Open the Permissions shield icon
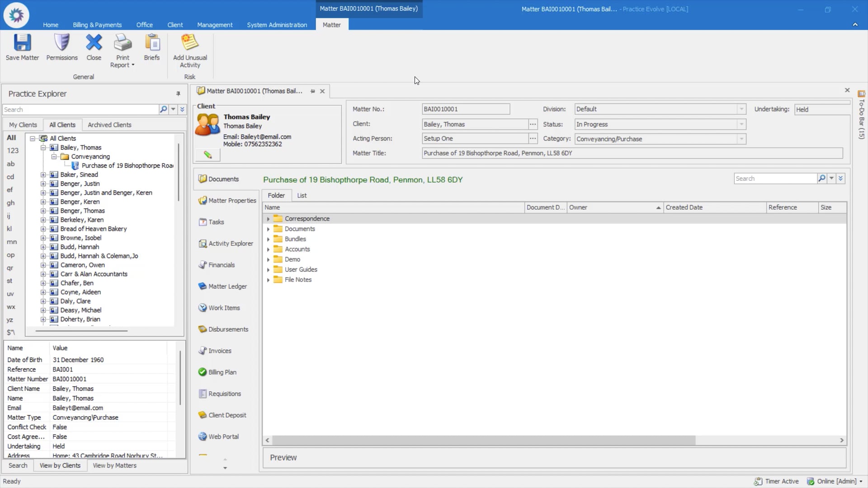This screenshot has width=868, height=488. point(62,43)
